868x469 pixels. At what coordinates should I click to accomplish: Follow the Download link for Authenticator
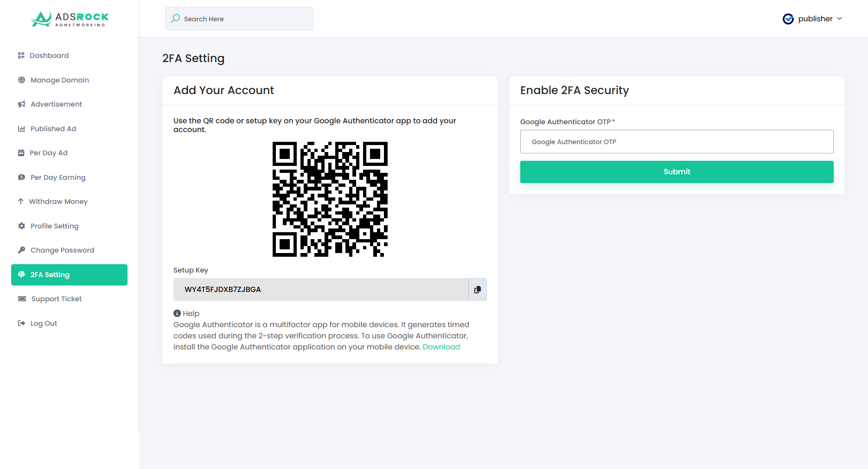click(441, 347)
